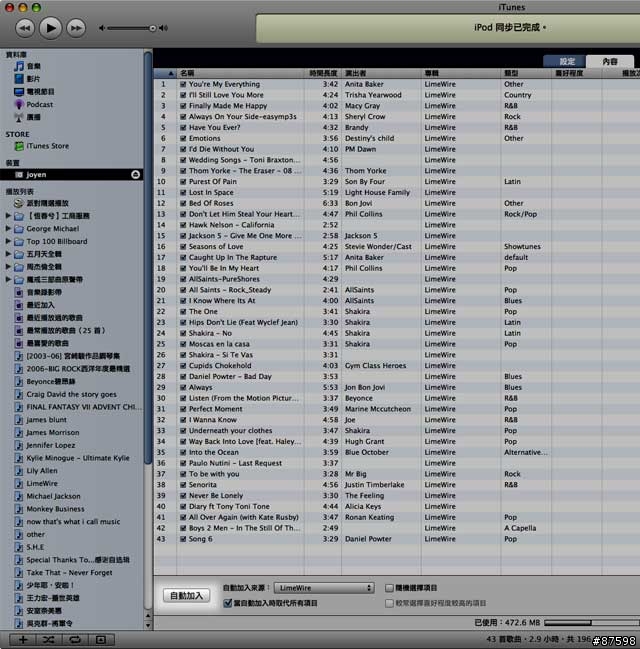640x649 pixels.
Task: Uncheck the Hips Don't Lie checkbox
Action: pyautogui.click(x=183, y=322)
